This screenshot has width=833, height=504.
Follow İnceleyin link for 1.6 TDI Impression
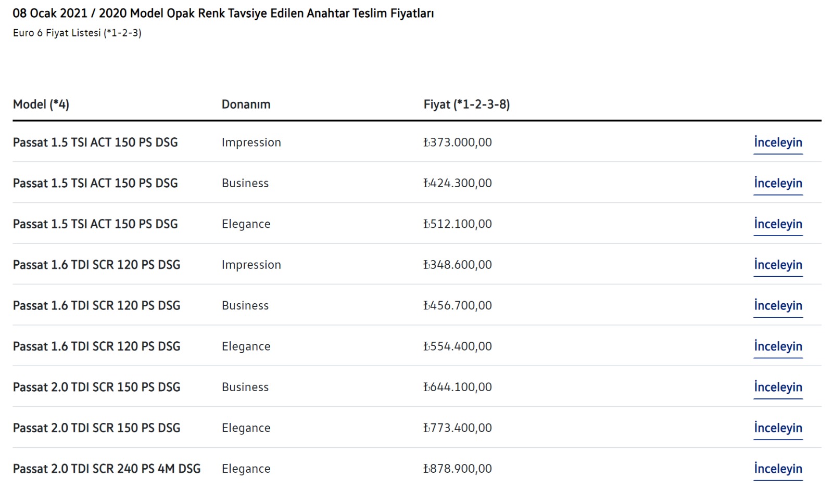pos(778,265)
